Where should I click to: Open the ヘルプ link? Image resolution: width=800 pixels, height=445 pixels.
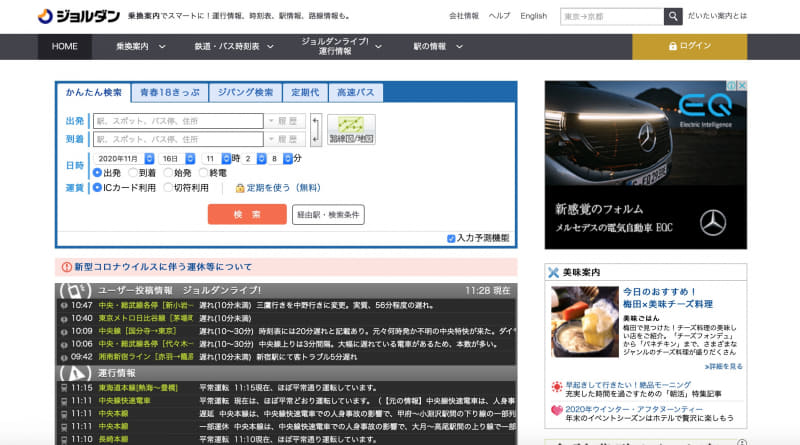499,16
